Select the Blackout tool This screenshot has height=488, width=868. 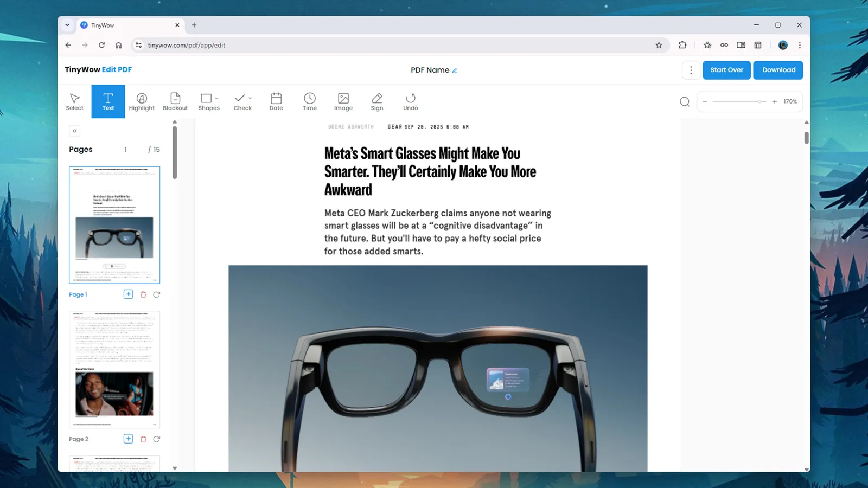175,101
